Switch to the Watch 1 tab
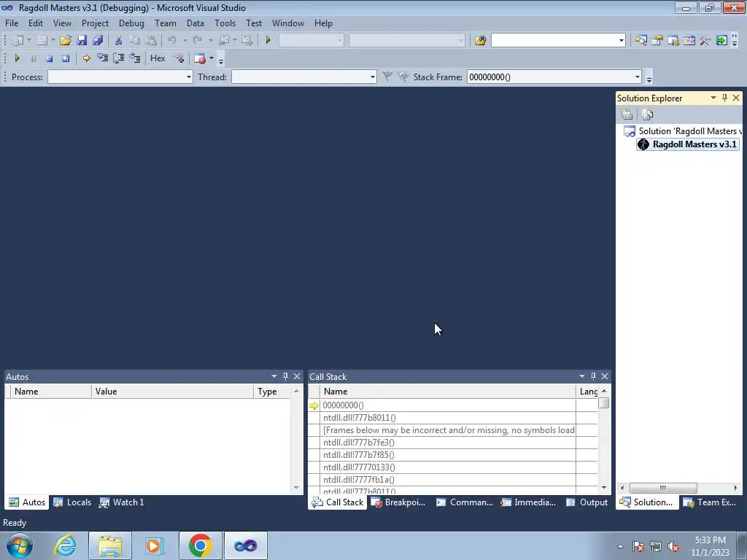This screenshot has height=560, width=747. (122, 502)
